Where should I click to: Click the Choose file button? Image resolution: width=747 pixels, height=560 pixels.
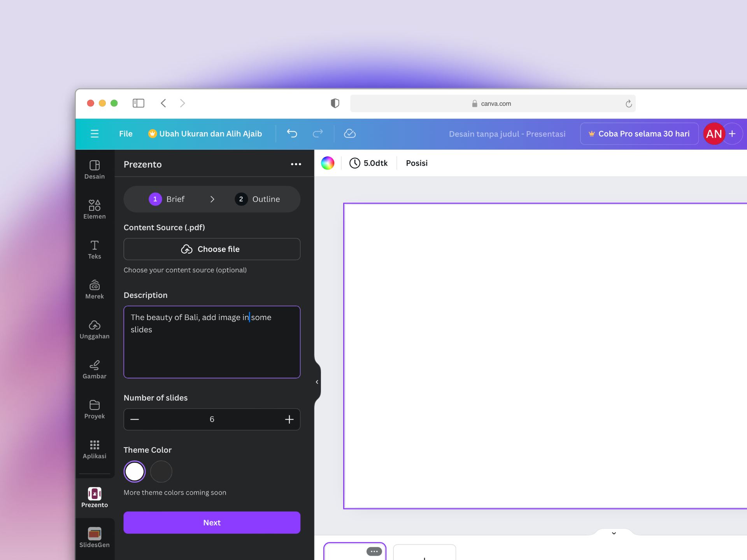coord(212,249)
